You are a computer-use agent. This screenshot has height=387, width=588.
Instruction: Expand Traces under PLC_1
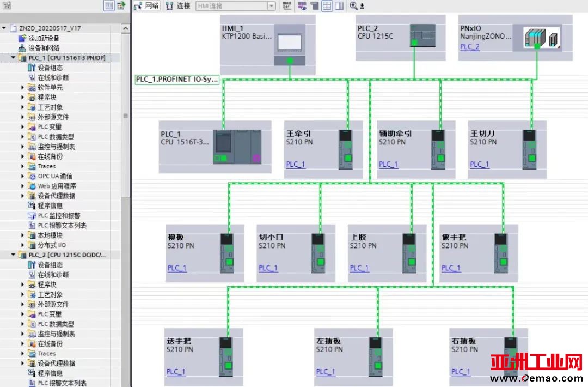coord(22,166)
